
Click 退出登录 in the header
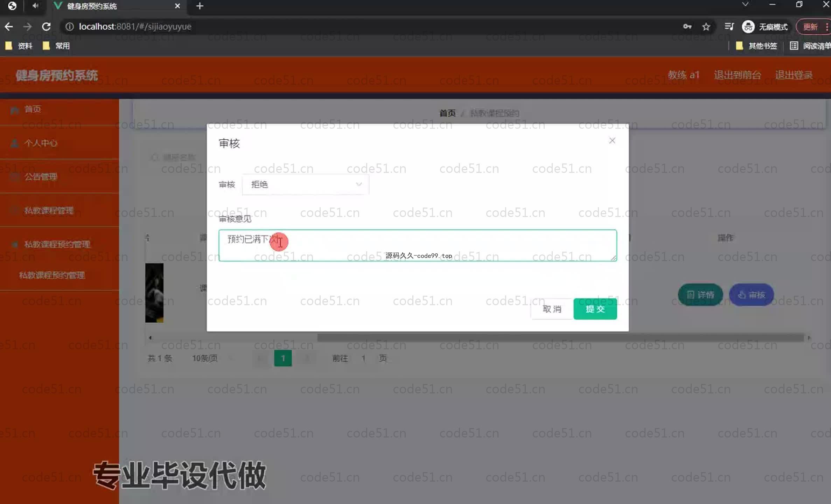click(794, 75)
